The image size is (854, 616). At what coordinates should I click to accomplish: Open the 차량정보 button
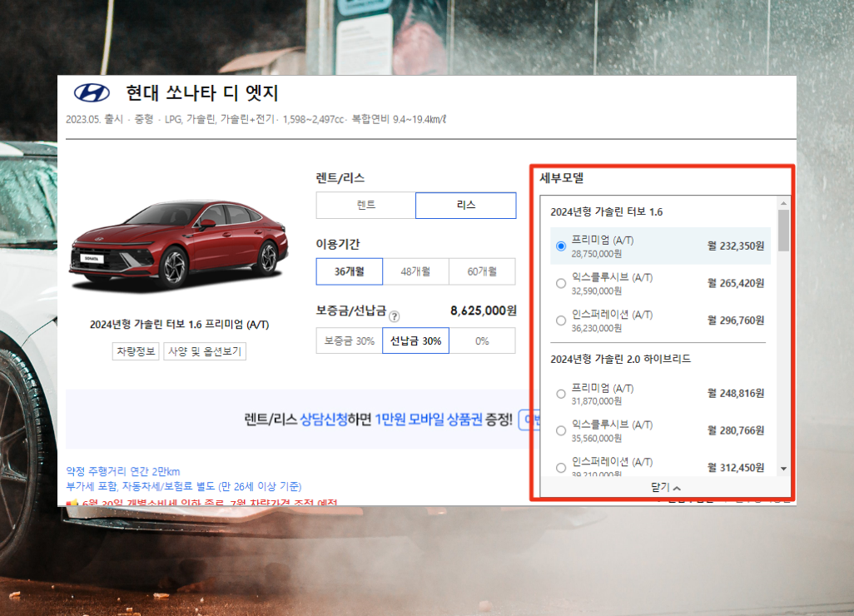point(136,351)
